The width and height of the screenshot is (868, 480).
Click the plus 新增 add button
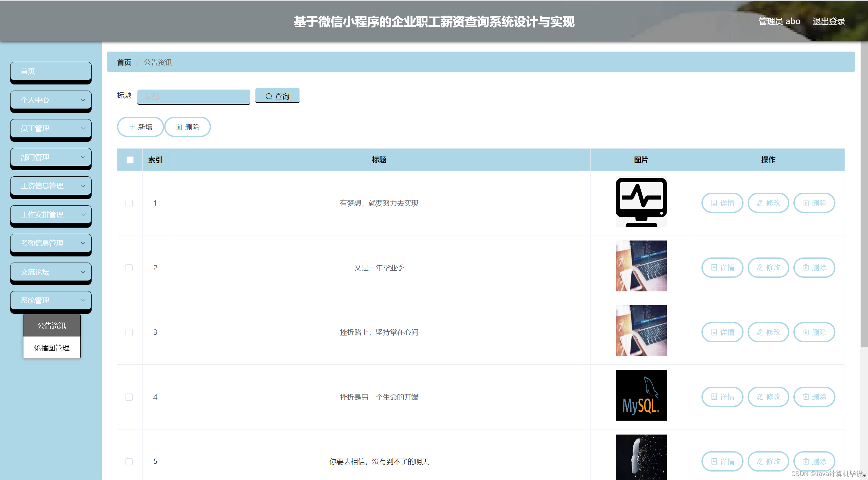point(140,127)
